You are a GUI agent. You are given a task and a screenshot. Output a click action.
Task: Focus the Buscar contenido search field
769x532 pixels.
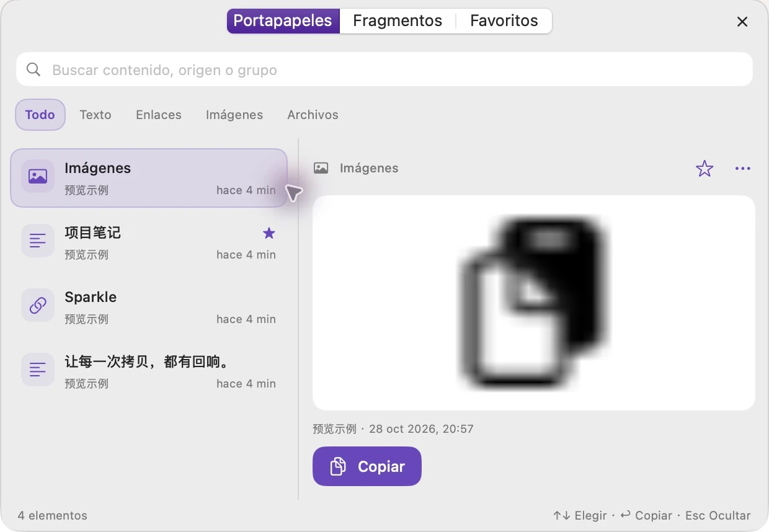(384, 69)
